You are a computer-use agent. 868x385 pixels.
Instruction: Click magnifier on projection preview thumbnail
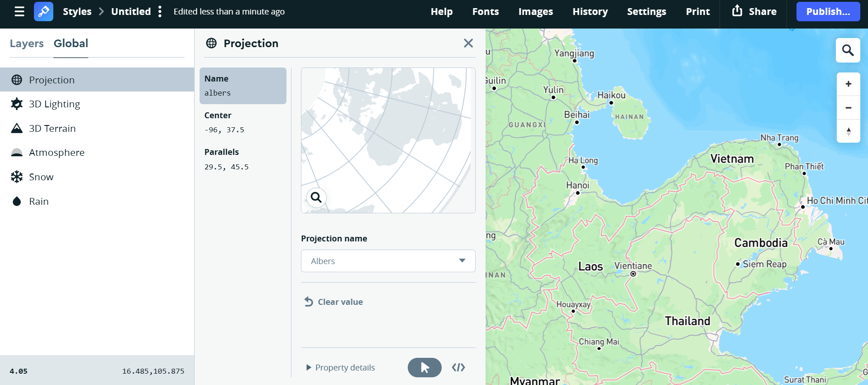click(316, 197)
